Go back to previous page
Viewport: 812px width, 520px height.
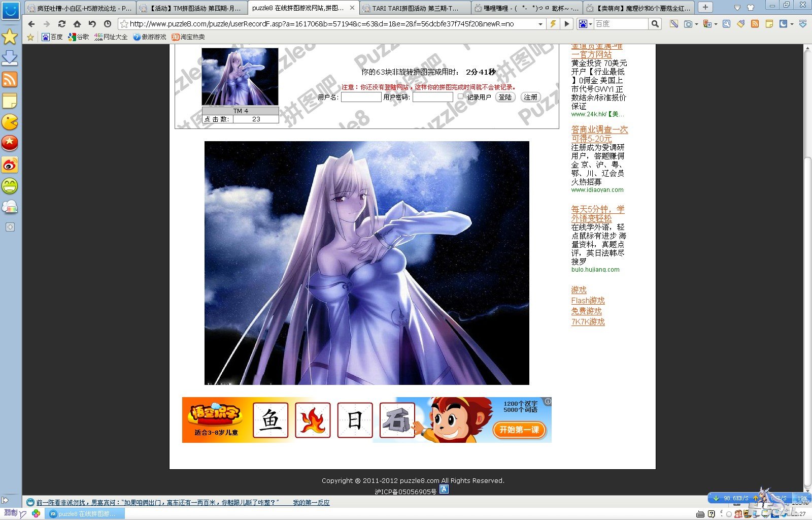point(31,24)
